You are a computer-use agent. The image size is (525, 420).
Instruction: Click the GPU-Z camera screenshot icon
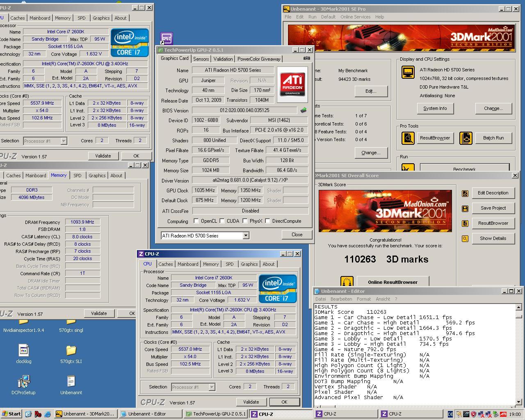306,58
